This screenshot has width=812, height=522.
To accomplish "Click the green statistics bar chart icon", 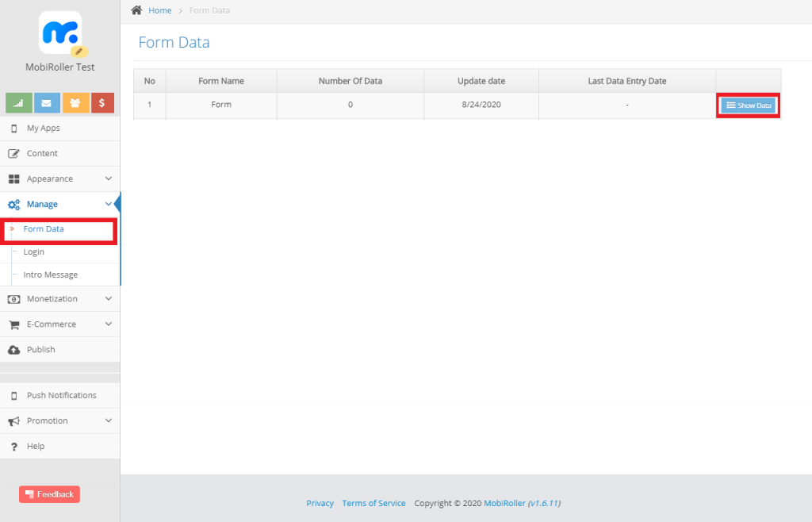I will pos(18,102).
